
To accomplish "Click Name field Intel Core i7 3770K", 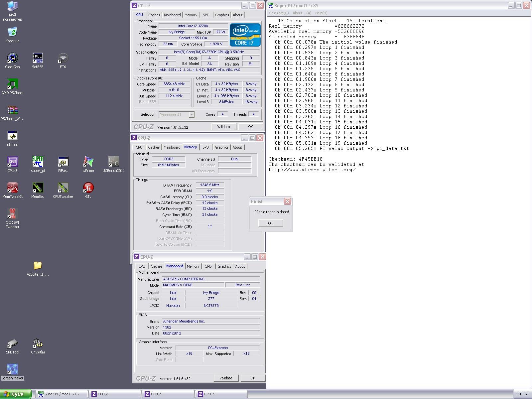I will coord(193,26).
